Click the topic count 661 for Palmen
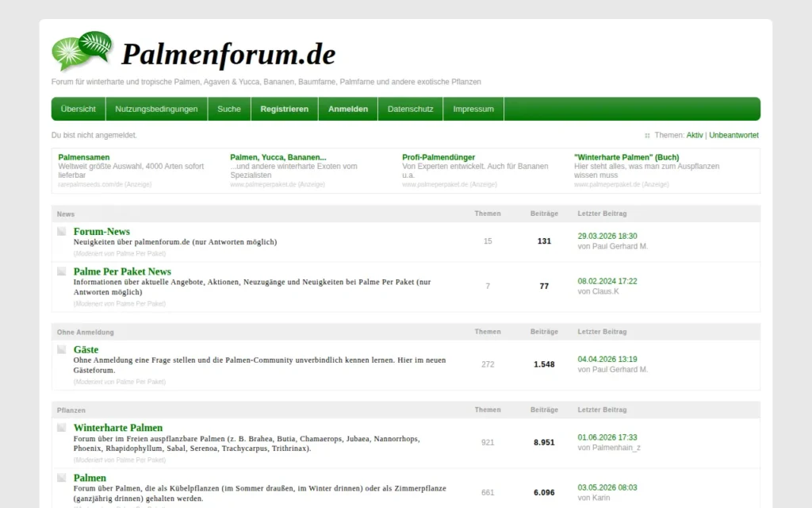Image resolution: width=812 pixels, height=508 pixels. [488, 492]
